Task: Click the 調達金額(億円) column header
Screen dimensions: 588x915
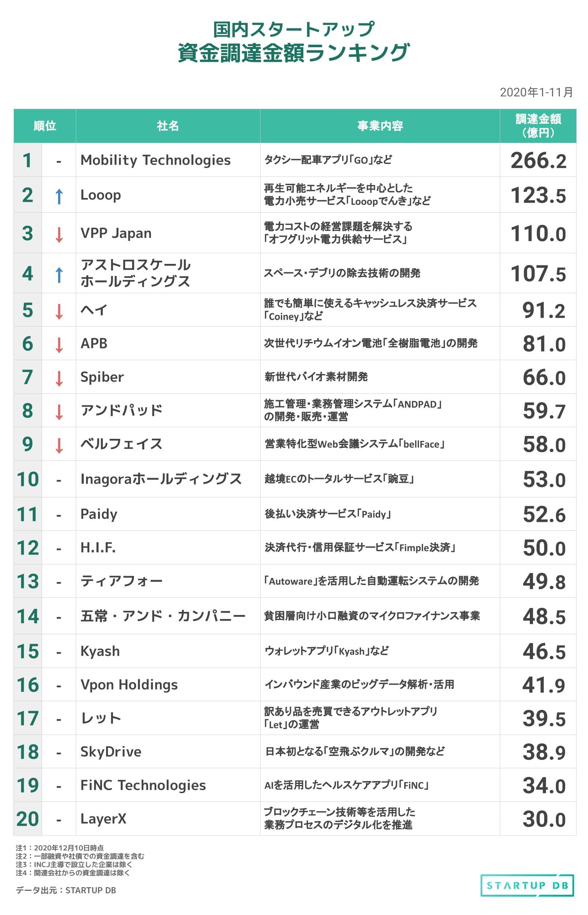Action: [x=538, y=126]
